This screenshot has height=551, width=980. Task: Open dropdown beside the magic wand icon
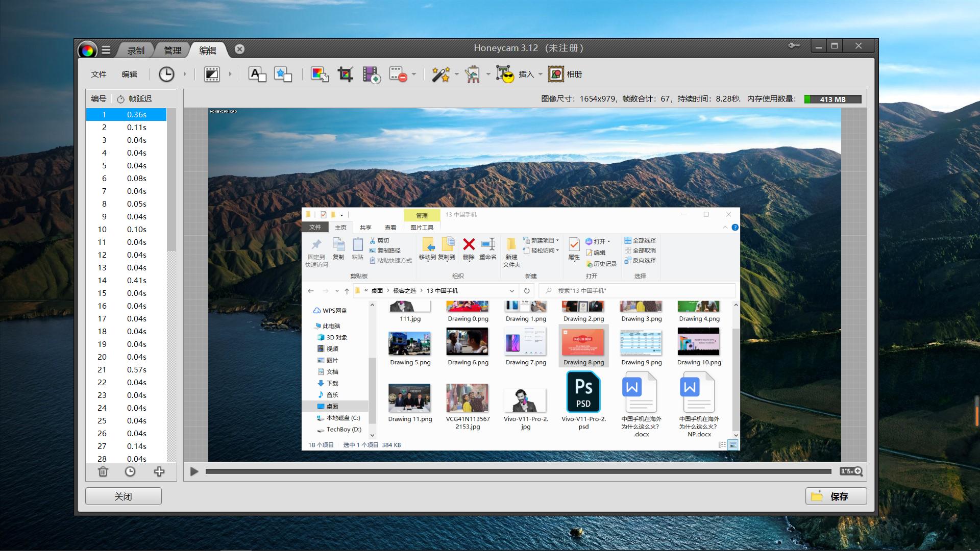(456, 74)
